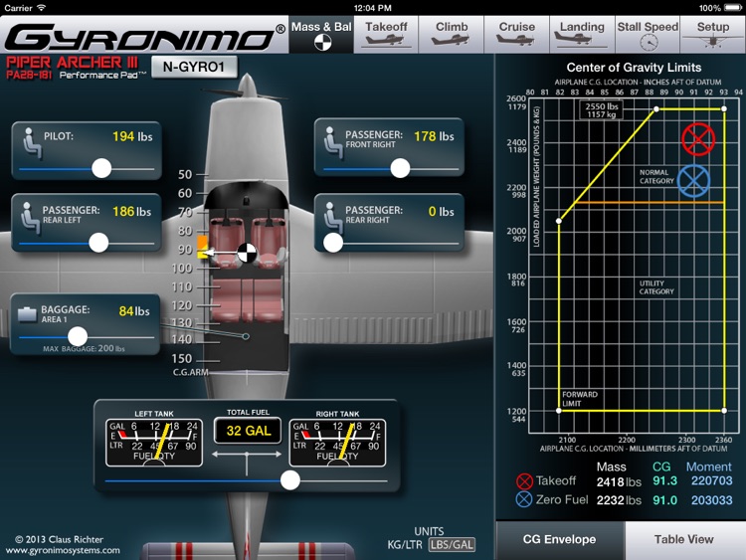Viewport: 746px width, 560px height.
Task: Click the Zero Fuel legend icon
Action: 524,499
